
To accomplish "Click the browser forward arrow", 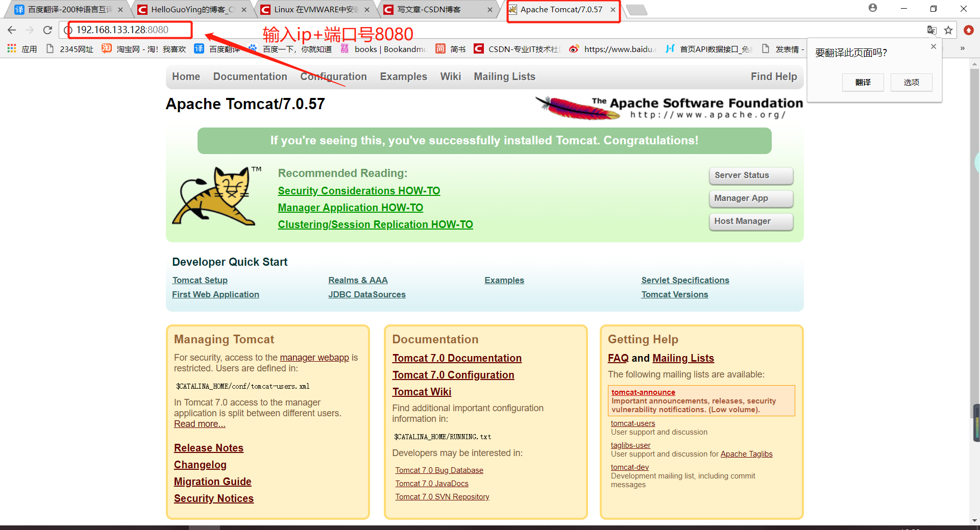I will tap(30, 30).
